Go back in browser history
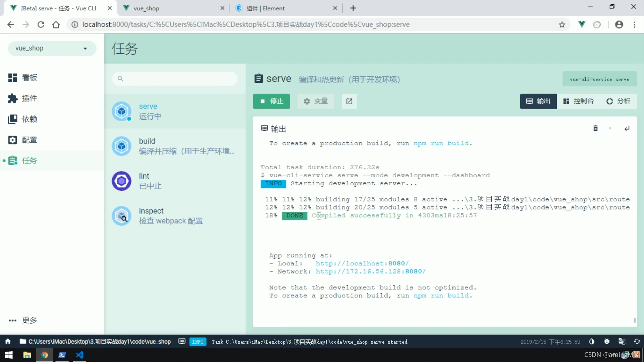This screenshot has width=644, height=362. point(11,24)
